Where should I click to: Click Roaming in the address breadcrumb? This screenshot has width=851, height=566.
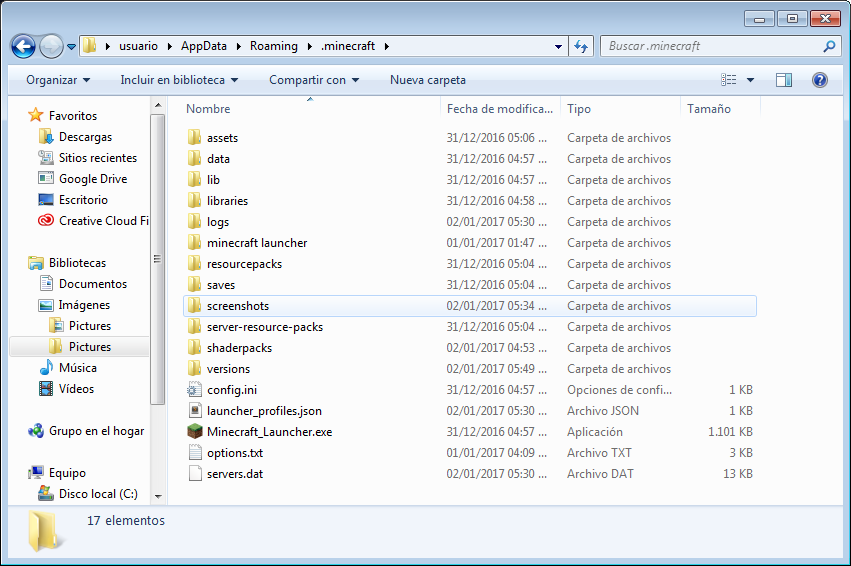[273, 46]
